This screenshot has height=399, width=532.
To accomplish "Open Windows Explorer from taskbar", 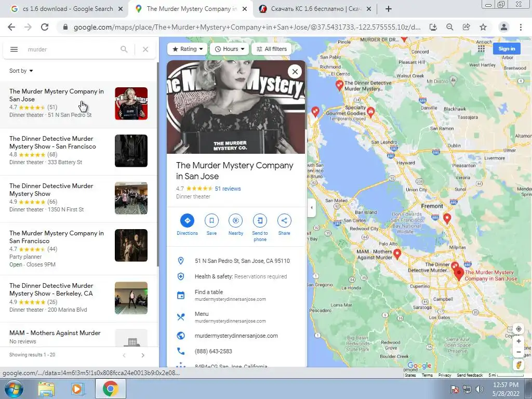I will [x=46, y=389].
